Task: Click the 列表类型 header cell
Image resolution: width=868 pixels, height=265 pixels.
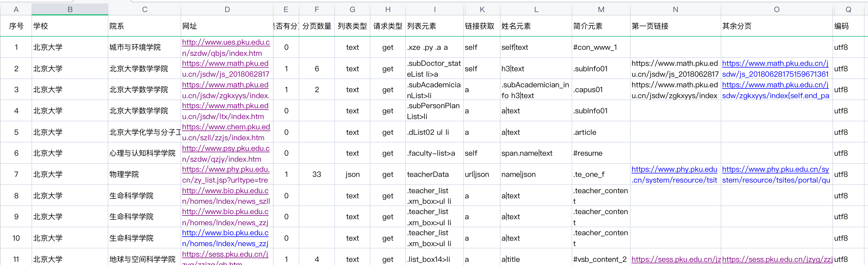Action: coord(353,26)
